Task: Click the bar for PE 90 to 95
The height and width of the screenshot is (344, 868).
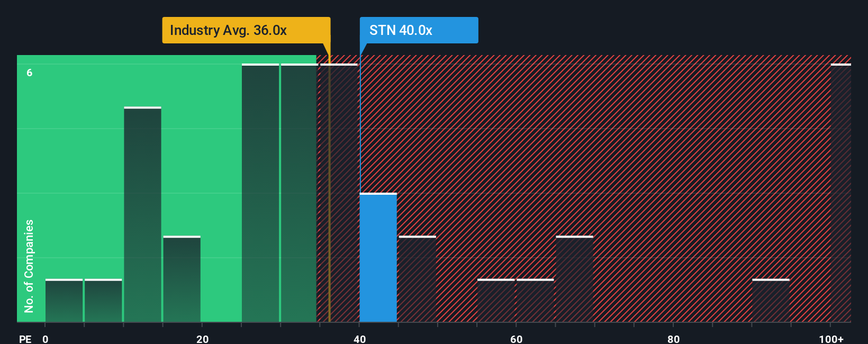Action: tap(771, 301)
